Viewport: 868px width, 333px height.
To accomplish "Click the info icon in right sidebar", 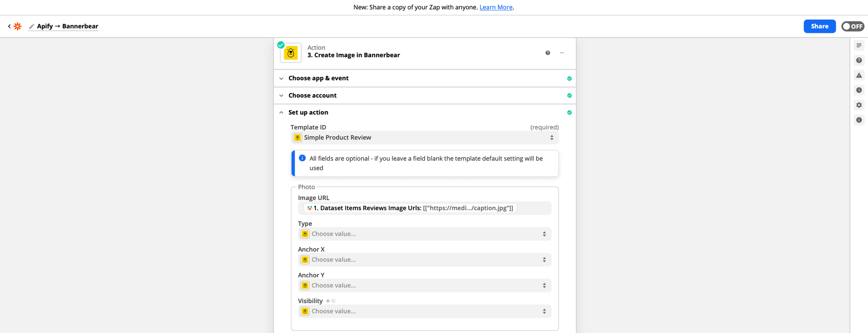I will pos(859,120).
